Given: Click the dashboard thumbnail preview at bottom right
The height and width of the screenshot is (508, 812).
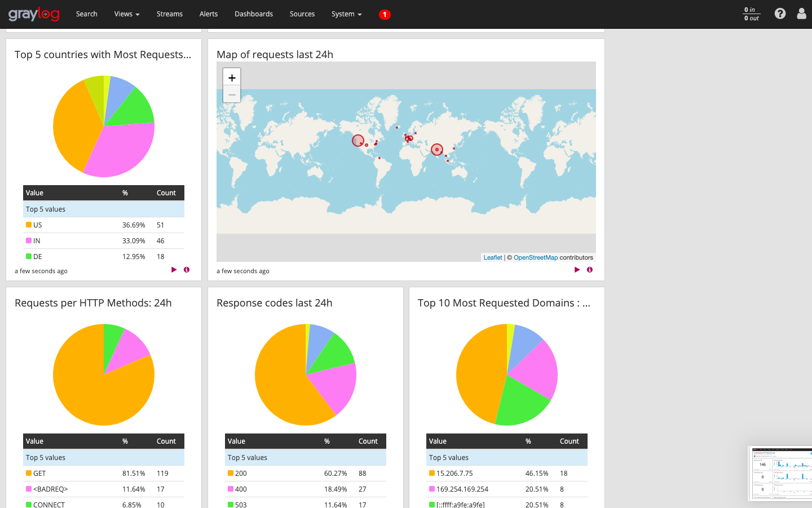Looking at the screenshot, I should tap(780, 474).
